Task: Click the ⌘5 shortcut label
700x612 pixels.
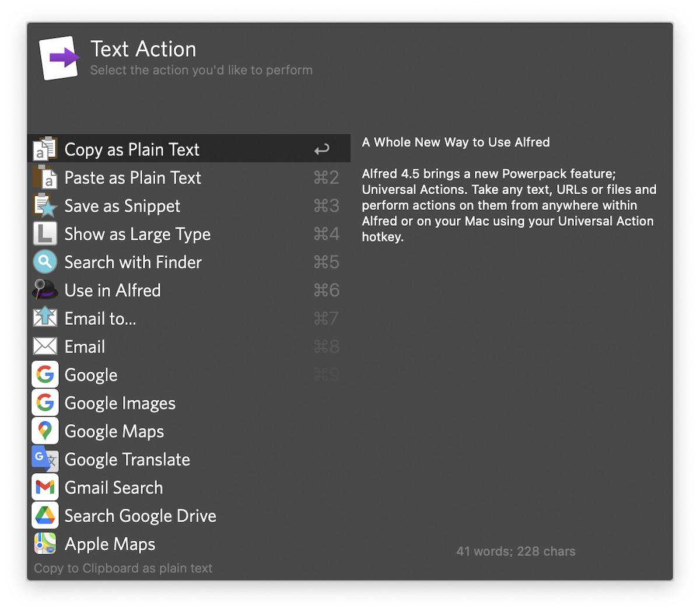Action: pos(326,262)
